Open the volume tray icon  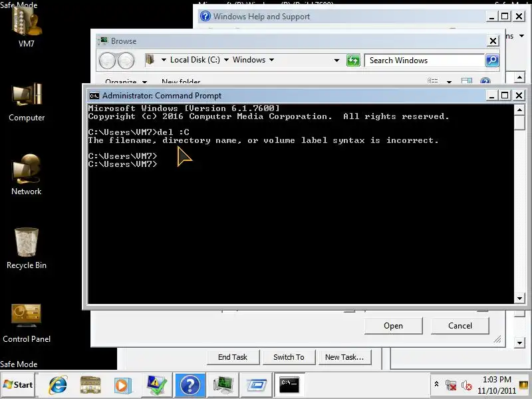(467, 385)
